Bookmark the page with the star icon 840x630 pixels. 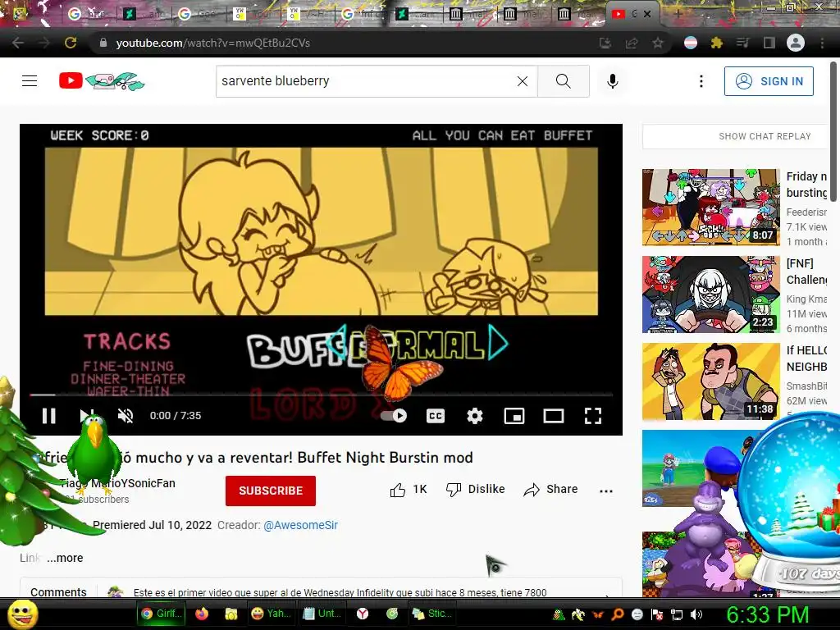658,43
